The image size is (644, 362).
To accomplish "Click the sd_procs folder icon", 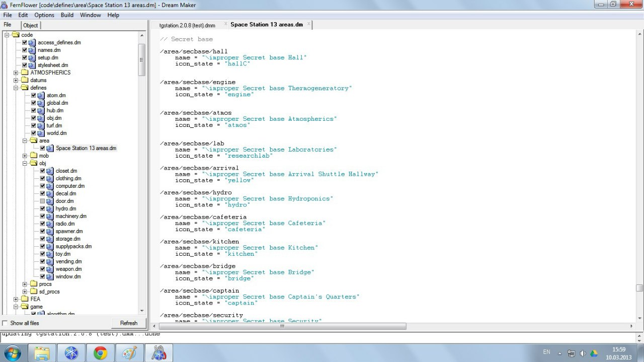I will pos(34,292).
